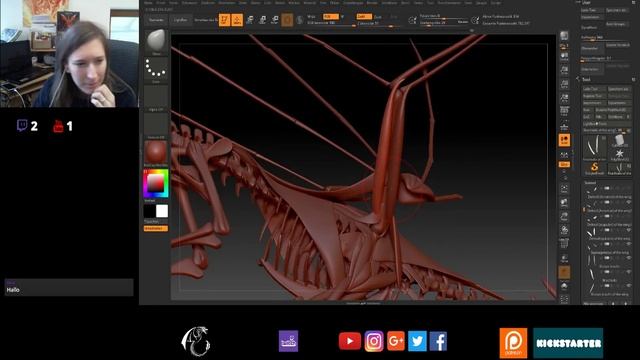Click the Startseite button
This screenshot has width=640, height=360.
[x=156, y=20]
